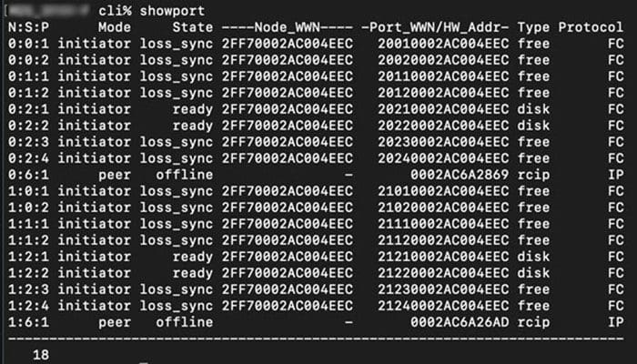637x364 pixels.
Task: Click the total count 18
Action: click(x=41, y=355)
